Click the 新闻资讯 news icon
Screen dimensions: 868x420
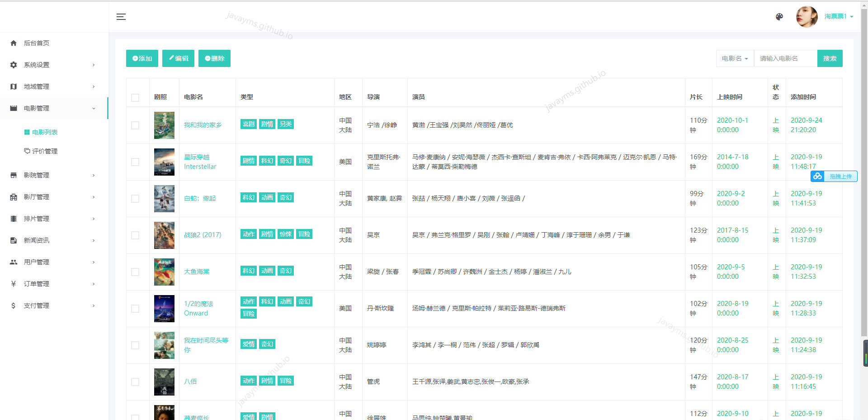(x=13, y=240)
